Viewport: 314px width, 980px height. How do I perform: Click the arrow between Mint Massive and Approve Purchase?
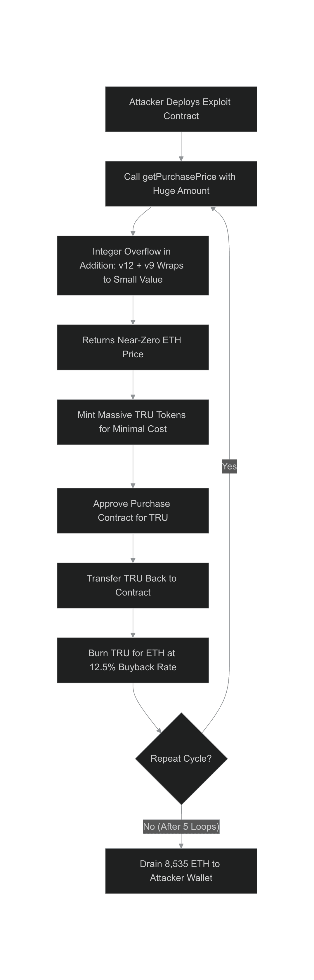click(133, 466)
